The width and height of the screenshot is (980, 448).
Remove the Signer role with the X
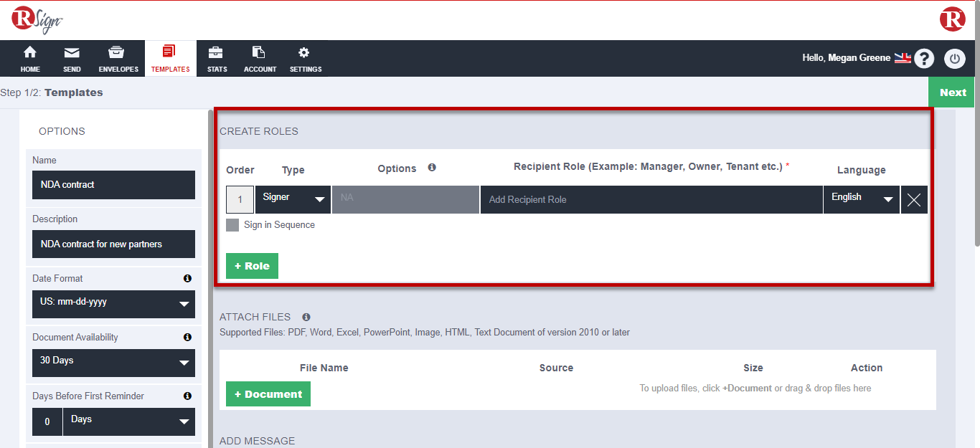pyautogui.click(x=913, y=199)
